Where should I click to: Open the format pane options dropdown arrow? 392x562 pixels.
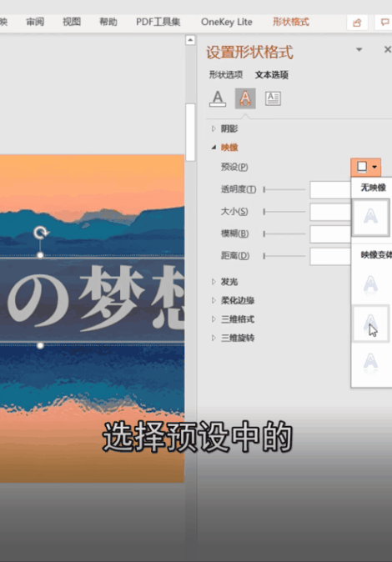[359, 49]
